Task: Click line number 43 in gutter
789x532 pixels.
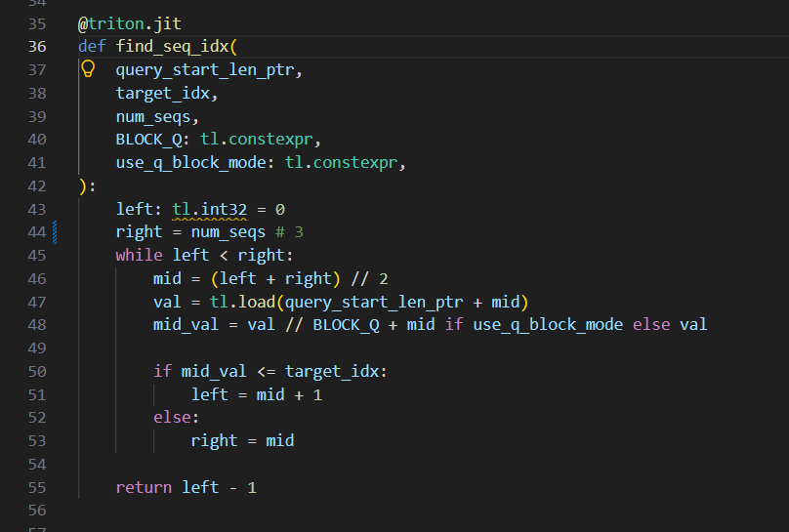Action: tap(37, 209)
